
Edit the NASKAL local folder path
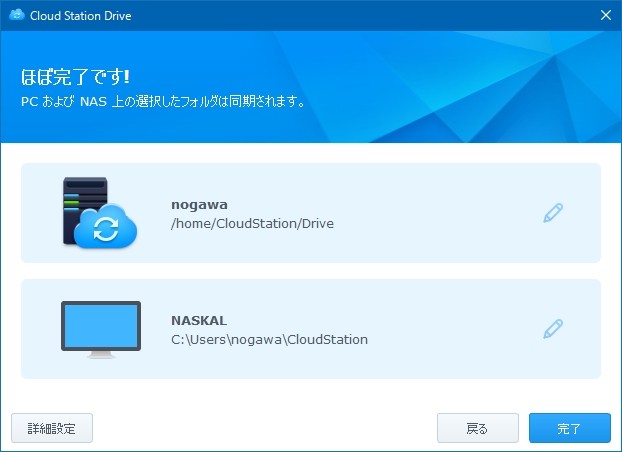click(553, 329)
